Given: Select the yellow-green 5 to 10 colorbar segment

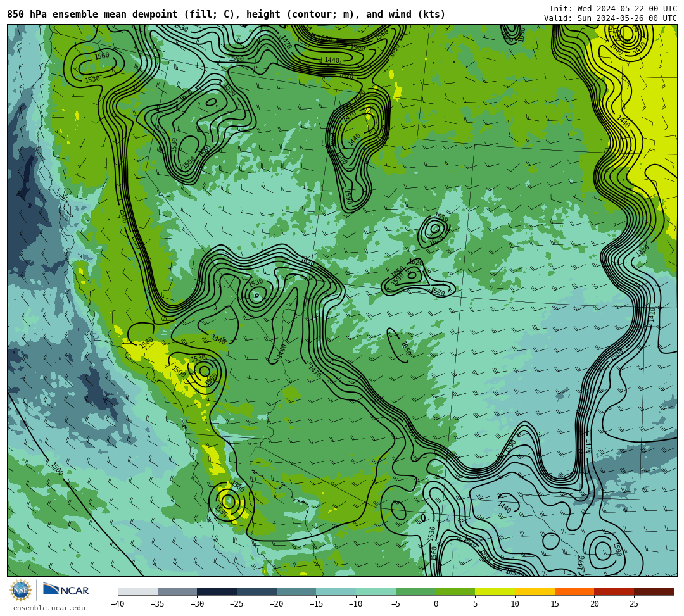Looking at the screenshot, I should coord(495,591).
